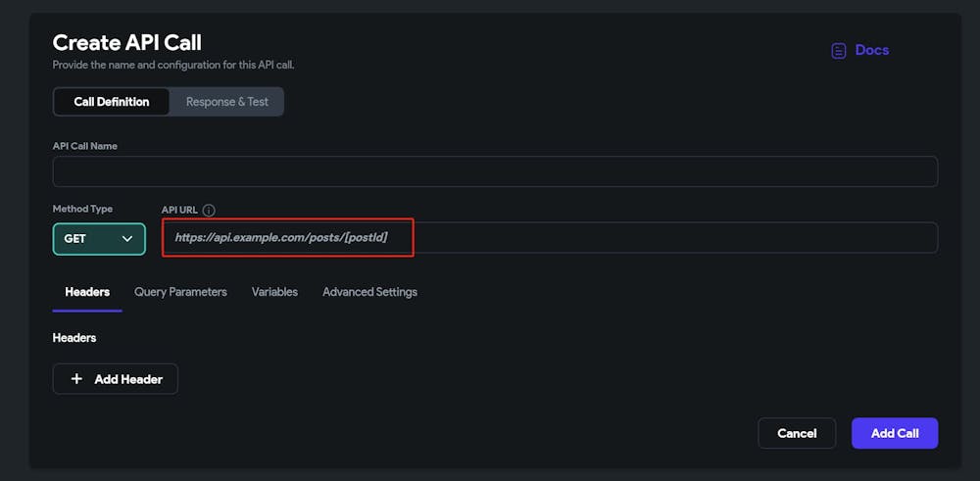Click the Method Type label

[x=82, y=209]
